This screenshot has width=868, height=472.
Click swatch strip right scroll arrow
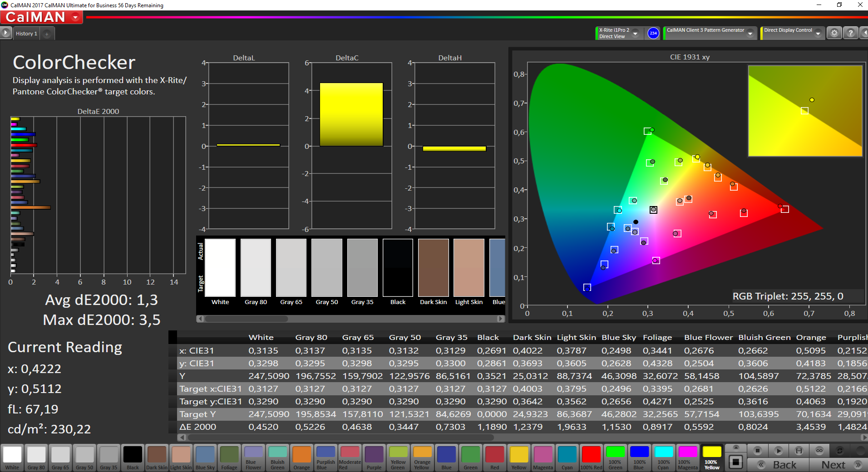(501, 319)
